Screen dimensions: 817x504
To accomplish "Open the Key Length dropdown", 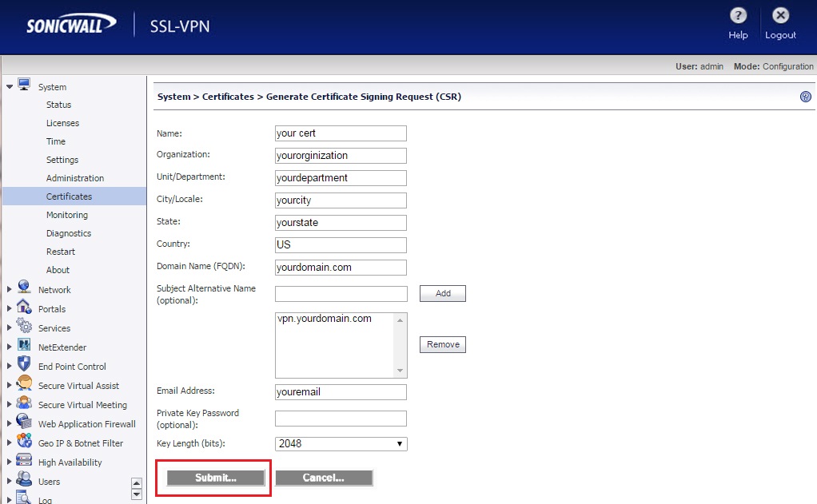I will point(341,443).
